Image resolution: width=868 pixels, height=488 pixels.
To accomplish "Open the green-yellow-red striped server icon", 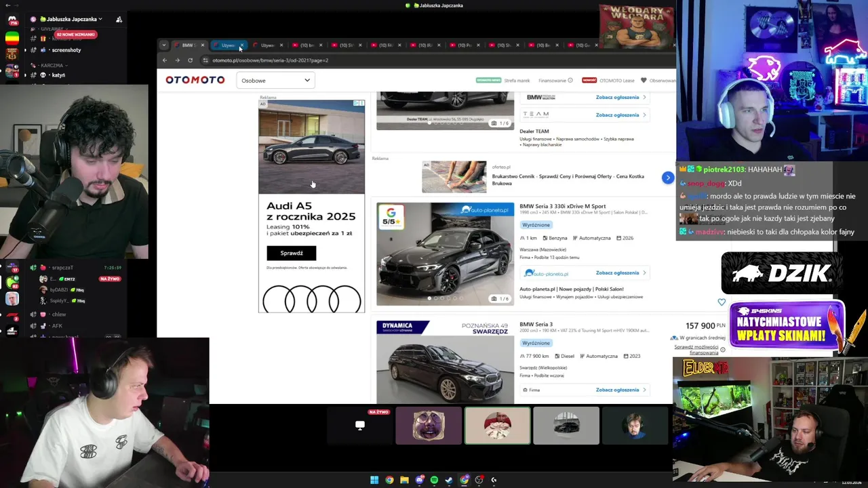I will click(12, 39).
